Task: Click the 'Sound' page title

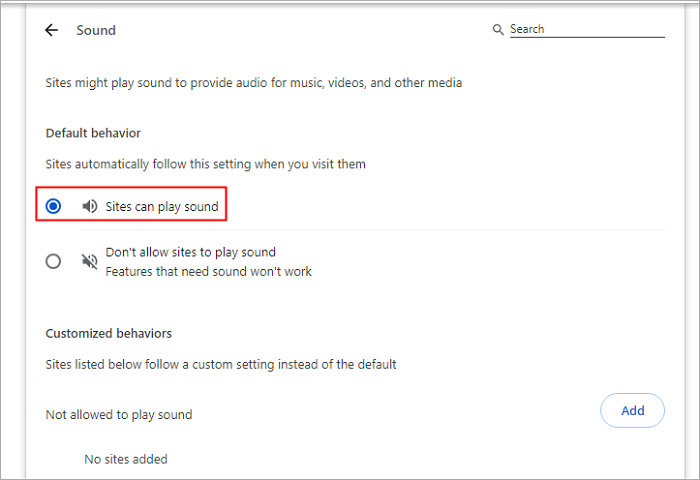Action: pyautogui.click(x=96, y=31)
